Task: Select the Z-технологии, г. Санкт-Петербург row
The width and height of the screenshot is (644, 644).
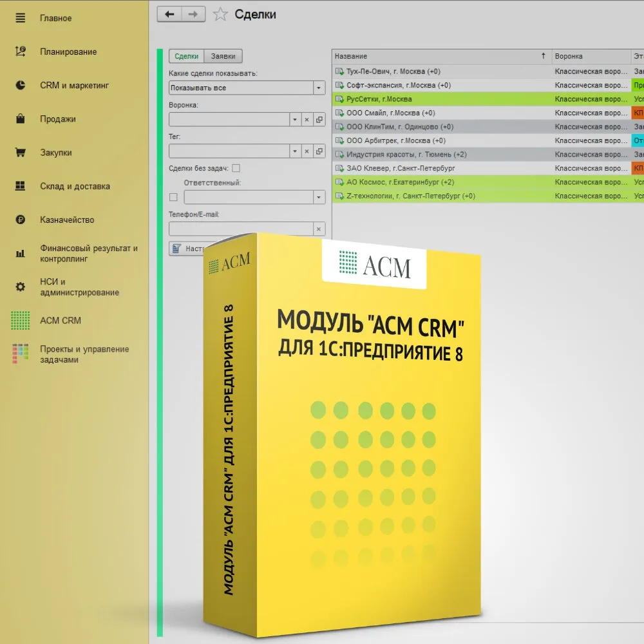Action: pos(488,196)
